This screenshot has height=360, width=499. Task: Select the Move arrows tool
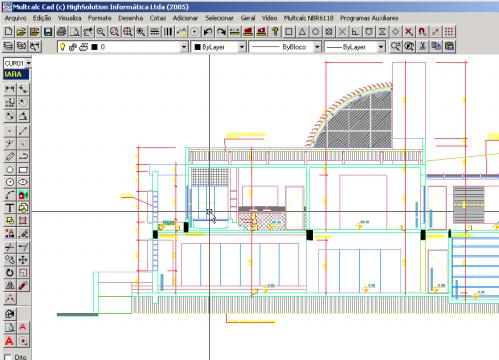pos(23,260)
